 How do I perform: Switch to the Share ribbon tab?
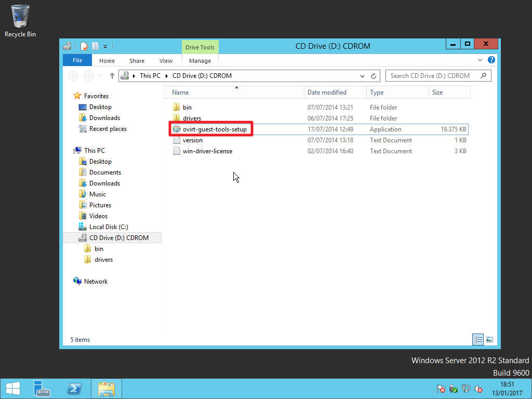point(137,61)
